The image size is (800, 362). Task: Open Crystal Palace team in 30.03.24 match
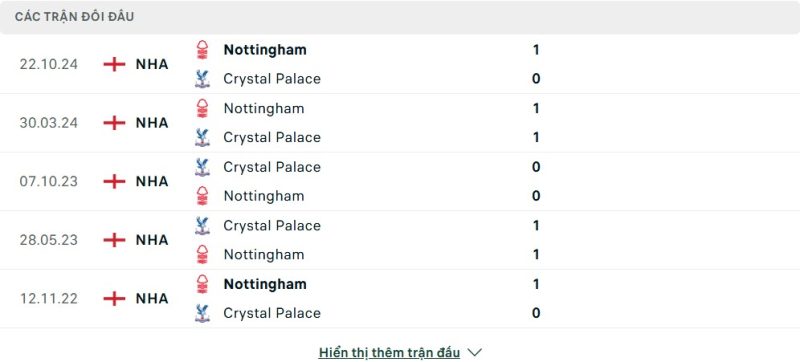(272, 138)
